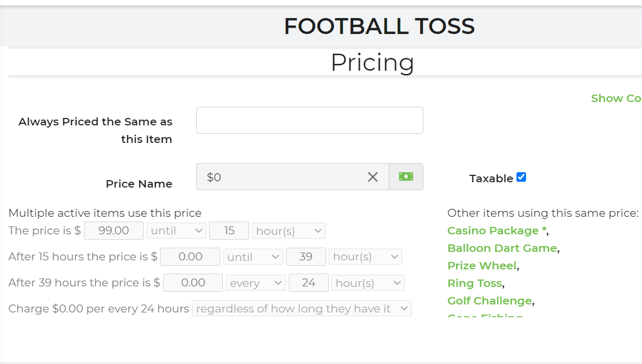642x364 pixels.
Task: Click the Price Name field showing $0
Action: [x=282, y=177]
